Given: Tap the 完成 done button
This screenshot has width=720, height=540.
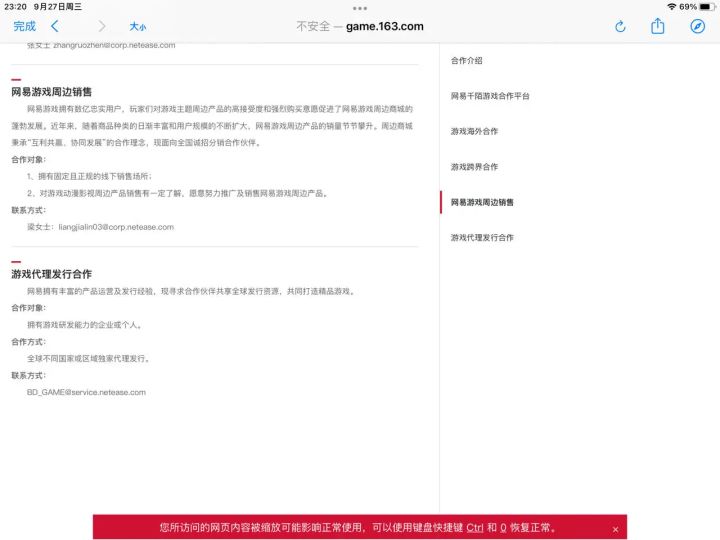Looking at the screenshot, I should [24, 26].
